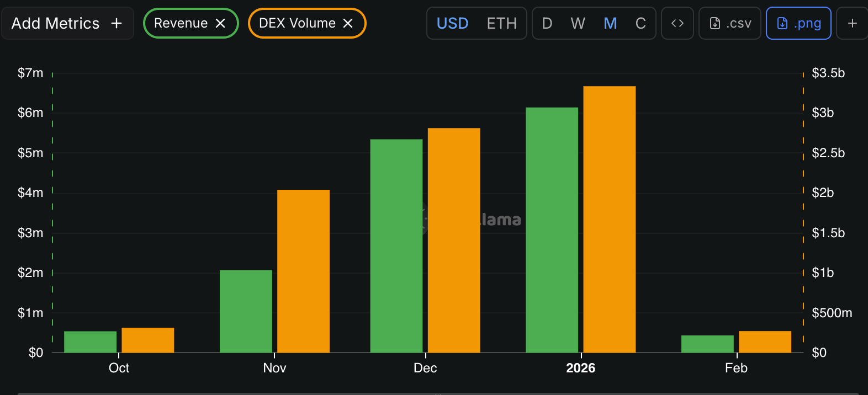This screenshot has height=395, width=868.
Task: Remove the Revenue metric with its X icon
Action: (x=220, y=23)
